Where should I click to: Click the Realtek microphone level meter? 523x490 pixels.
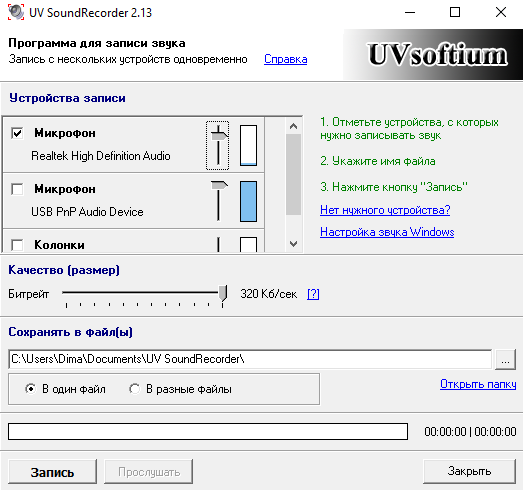[248, 145]
